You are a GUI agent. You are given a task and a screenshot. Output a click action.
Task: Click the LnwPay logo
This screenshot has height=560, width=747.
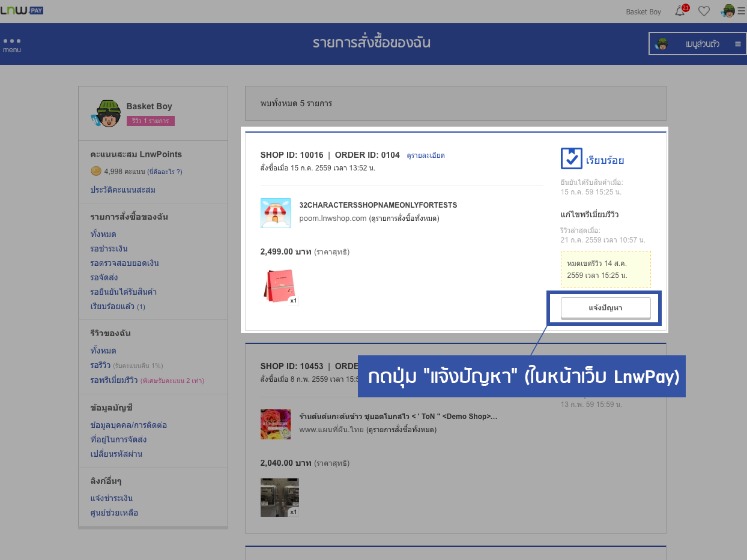pos(22,10)
